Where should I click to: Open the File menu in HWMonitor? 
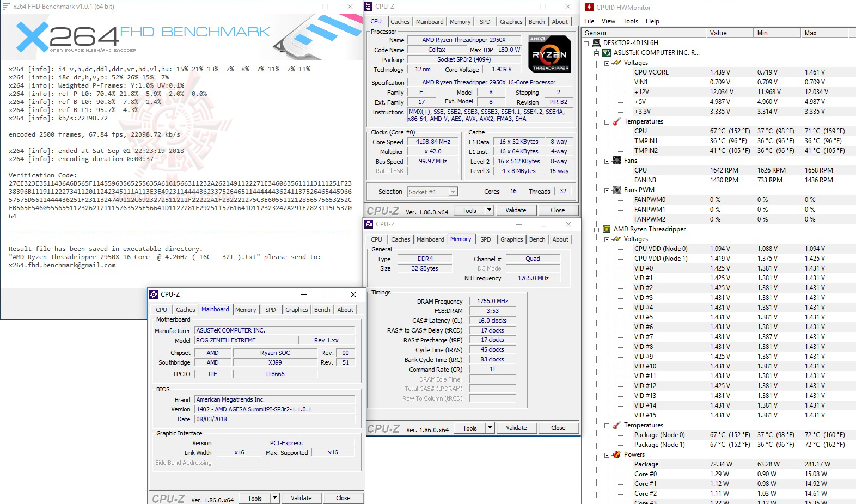[x=589, y=21]
